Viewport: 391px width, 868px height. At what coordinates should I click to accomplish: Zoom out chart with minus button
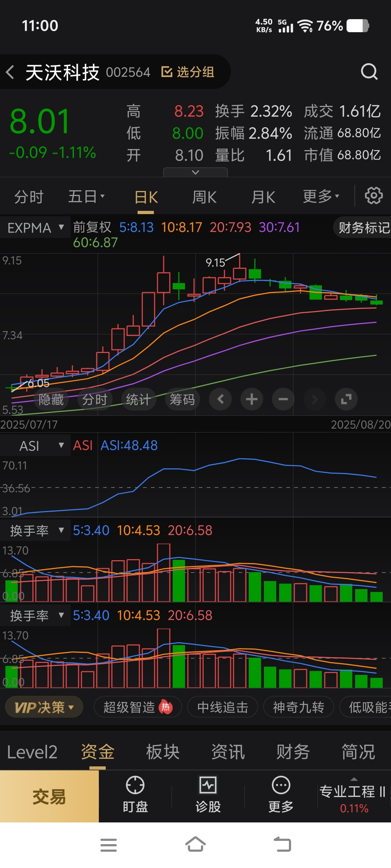pos(283,399)
